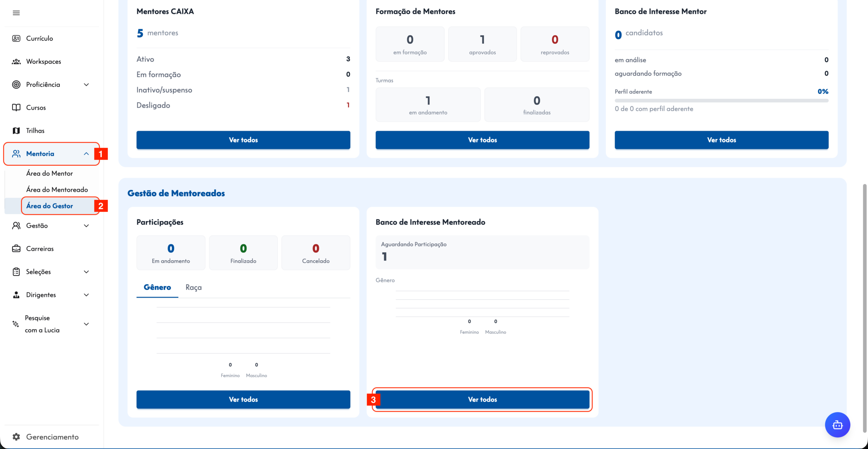Image resolution: width=868 pixels, height=449 pixels.
Task: Click the Cursos book icon
Action: click(16, 108)
